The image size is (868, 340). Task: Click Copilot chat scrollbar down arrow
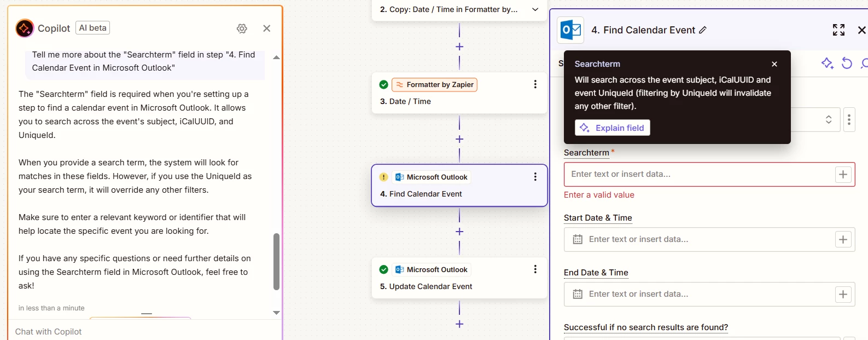click(x=276, y=313)
